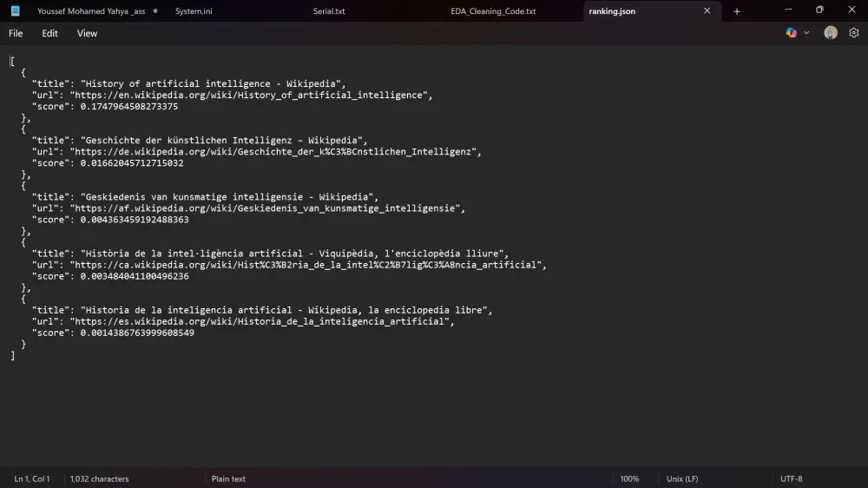Click the 100% zoom level indicator
The height and width of the screenshot is (488, 868).
coord(629,478)
